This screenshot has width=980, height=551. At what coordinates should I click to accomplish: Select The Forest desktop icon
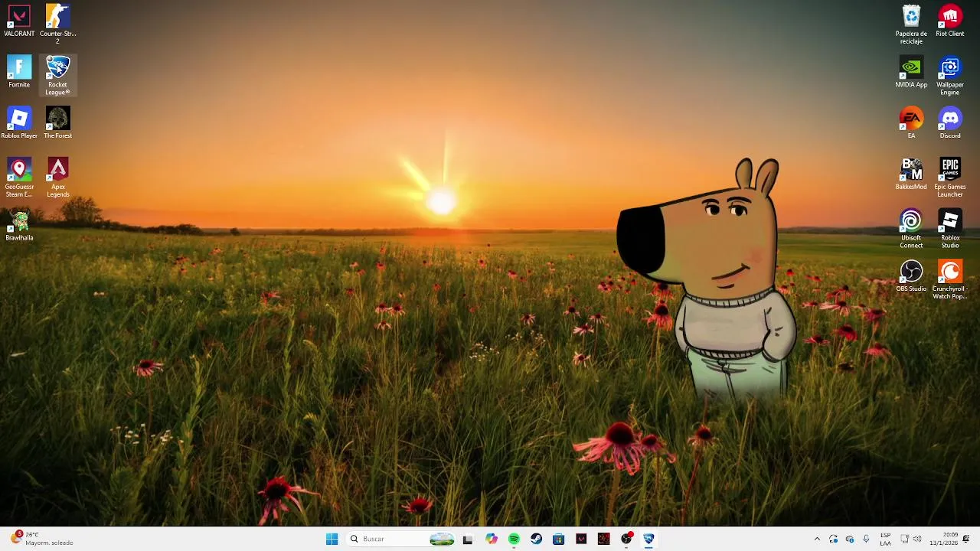coord(57,123)
